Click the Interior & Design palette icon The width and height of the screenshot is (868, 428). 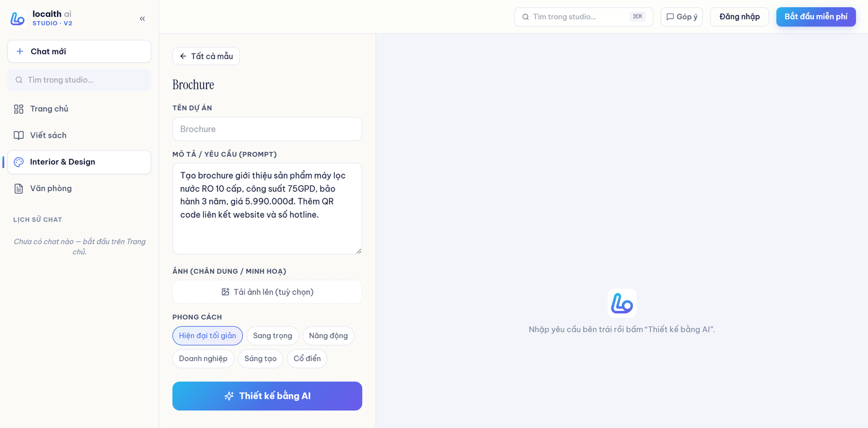(19, 162)
